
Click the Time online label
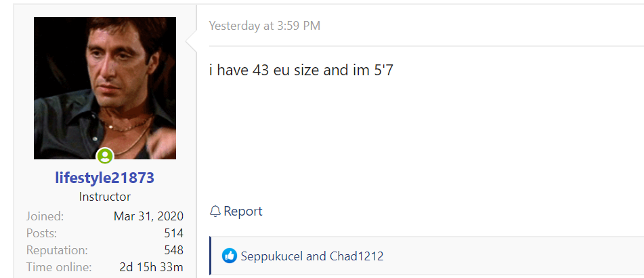pos(59,266)
